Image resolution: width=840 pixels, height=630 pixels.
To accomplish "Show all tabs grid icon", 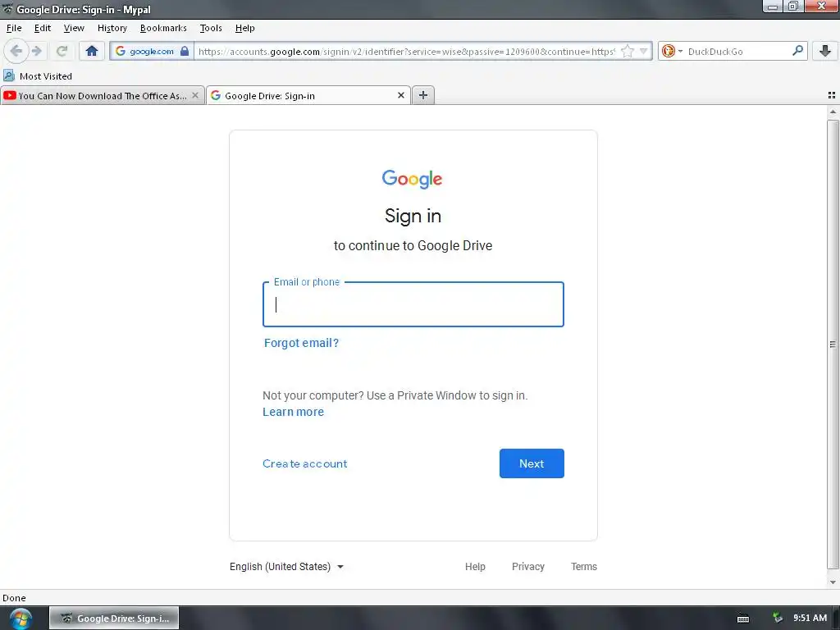I will (832, 95).
